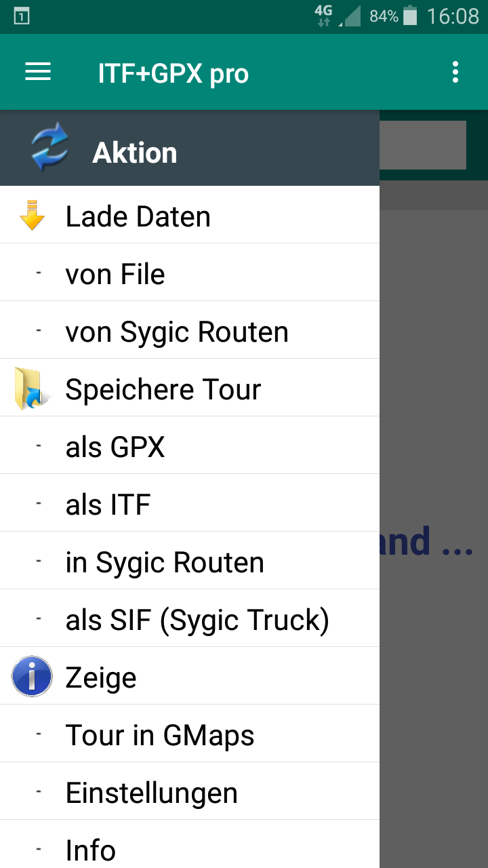Tap the blue info icon beside Zeige
488x868 pixels.
[x=32, y=676]
